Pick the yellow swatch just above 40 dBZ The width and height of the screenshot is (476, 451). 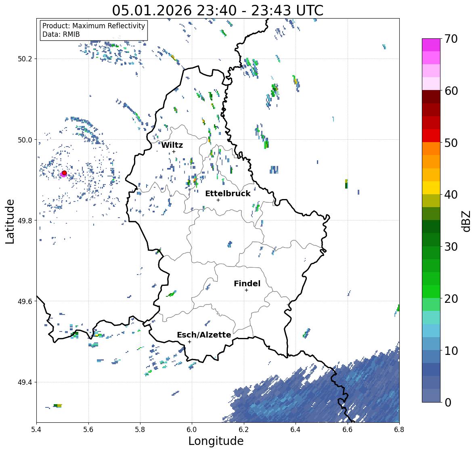coord(431,188)
